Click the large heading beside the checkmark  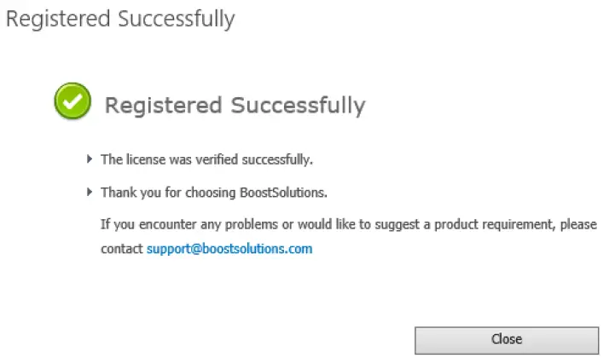(x=235, y=105)
